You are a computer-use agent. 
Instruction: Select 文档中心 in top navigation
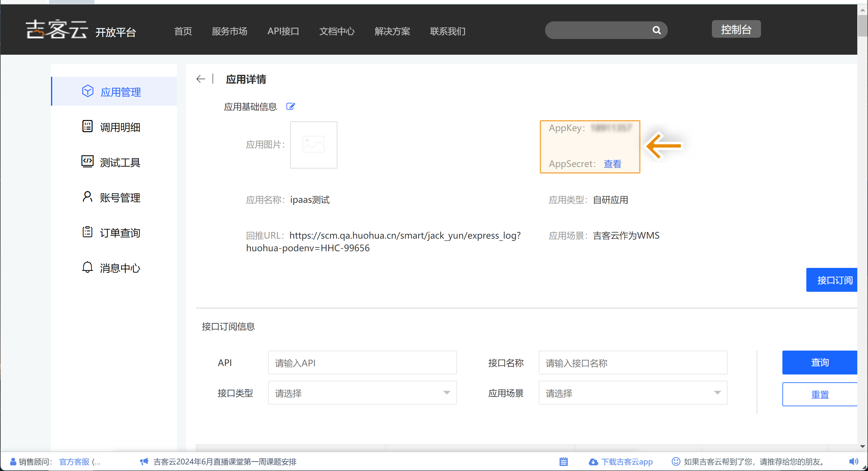point(337,31)
